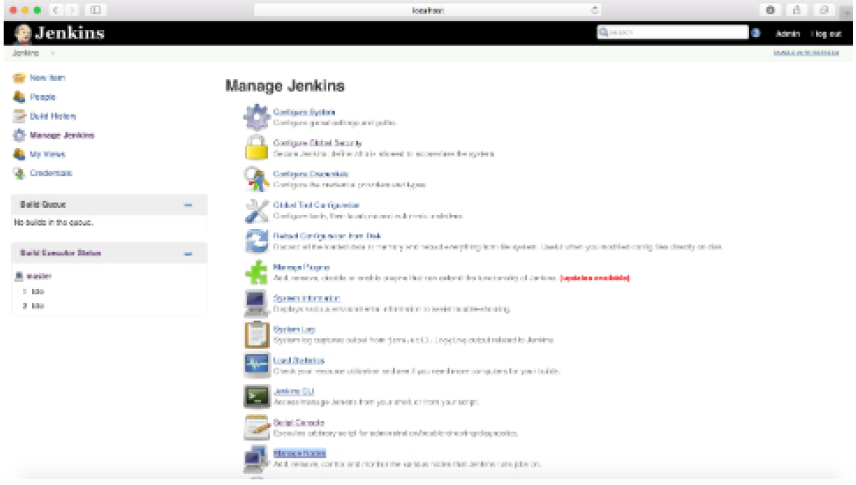
Task: Click the People sidebar icon
Action: pos(19,97)
